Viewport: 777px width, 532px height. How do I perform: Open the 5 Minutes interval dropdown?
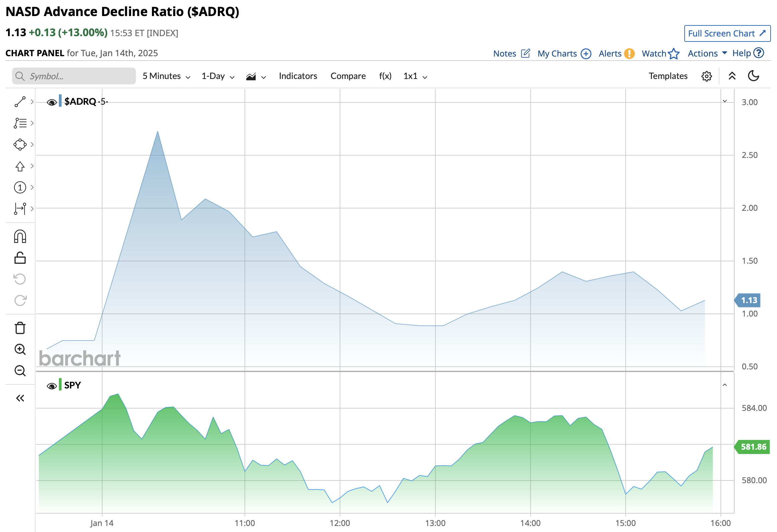coord(166,76)
